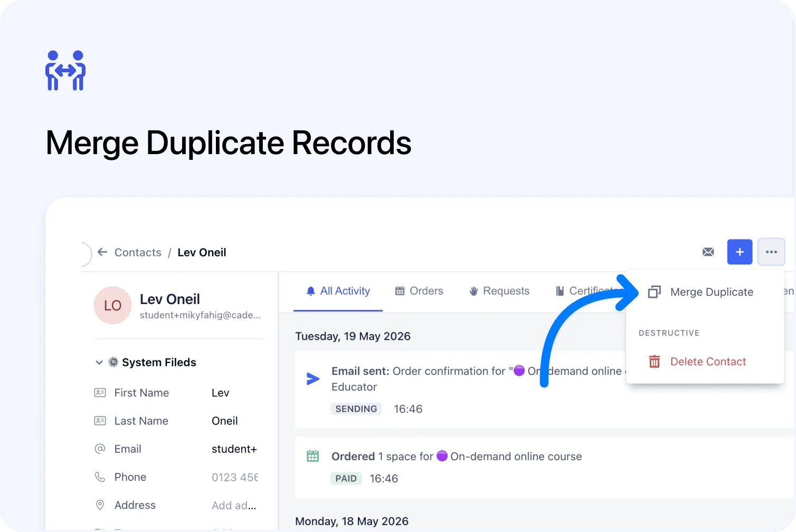Click the at-sign Email icon
Image resolution: width=796 pixels, height=532 pixels.
tap(100, 449)
